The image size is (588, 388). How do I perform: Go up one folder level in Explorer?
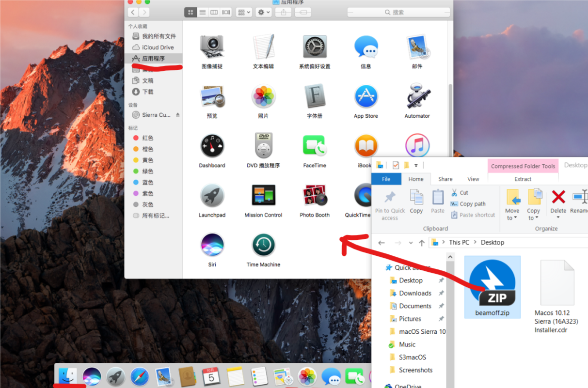(422, 243)
